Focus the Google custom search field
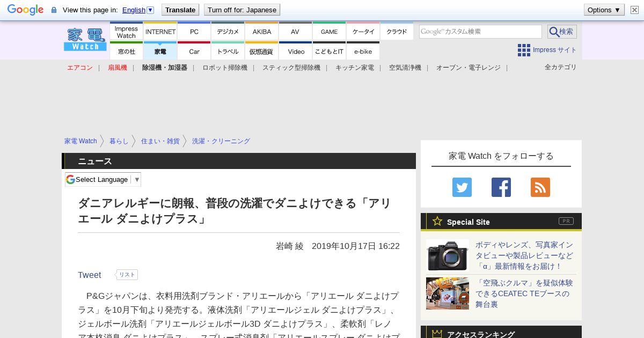The height and width of the screenshot is (338, 644). [480, 32]
